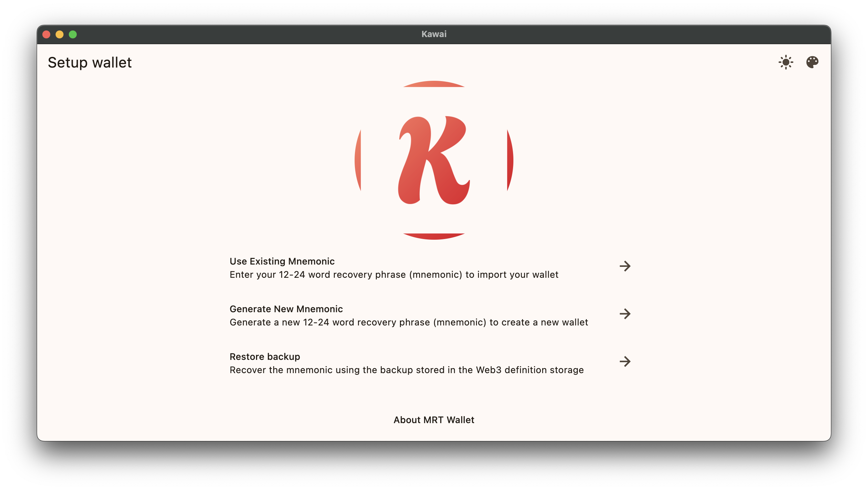Click the large red K logo
Screen dimensions: 868x490
(x=434, y=160)
